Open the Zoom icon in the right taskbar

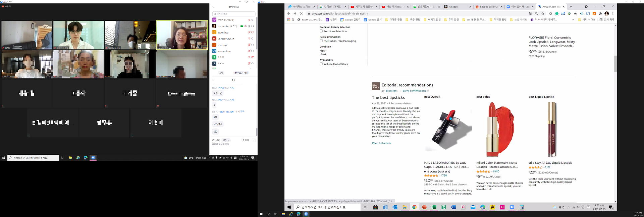512,207
